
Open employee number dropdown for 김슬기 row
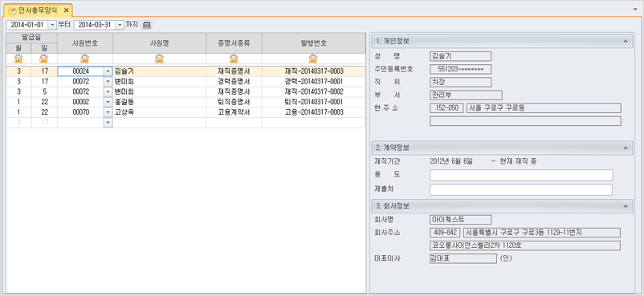(108, 71)
